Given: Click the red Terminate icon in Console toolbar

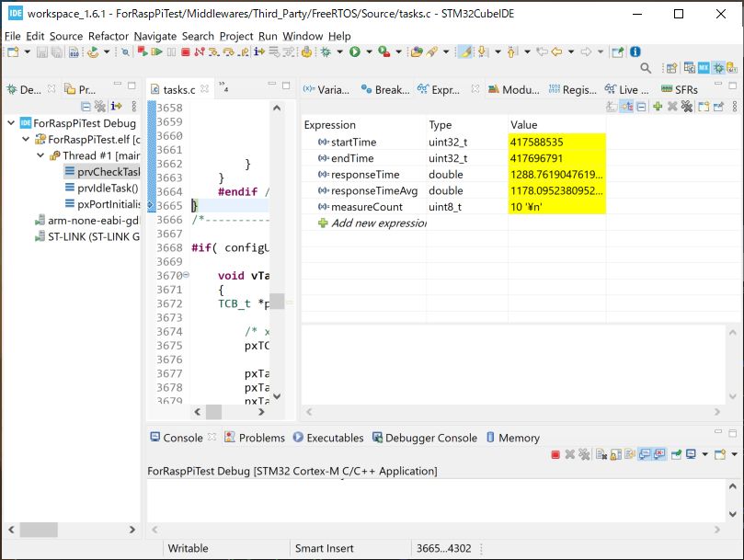Looking at the screenshot, I should tap(555, 454).
